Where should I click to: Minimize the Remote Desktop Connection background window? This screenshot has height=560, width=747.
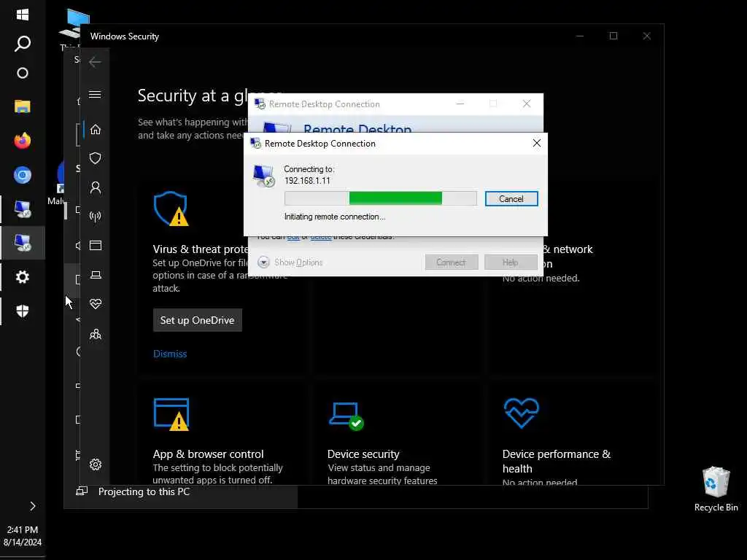(x=460, y=104)
